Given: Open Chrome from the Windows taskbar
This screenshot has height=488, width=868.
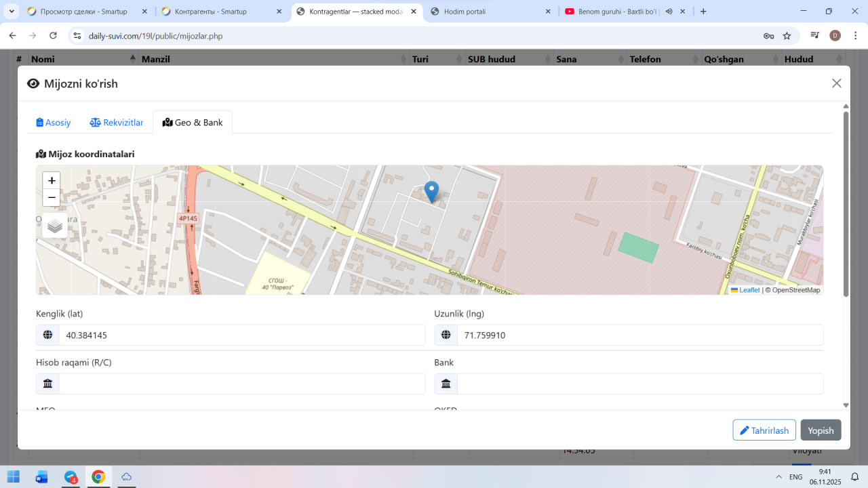Looking at the screenshot, I should (98, 476).
